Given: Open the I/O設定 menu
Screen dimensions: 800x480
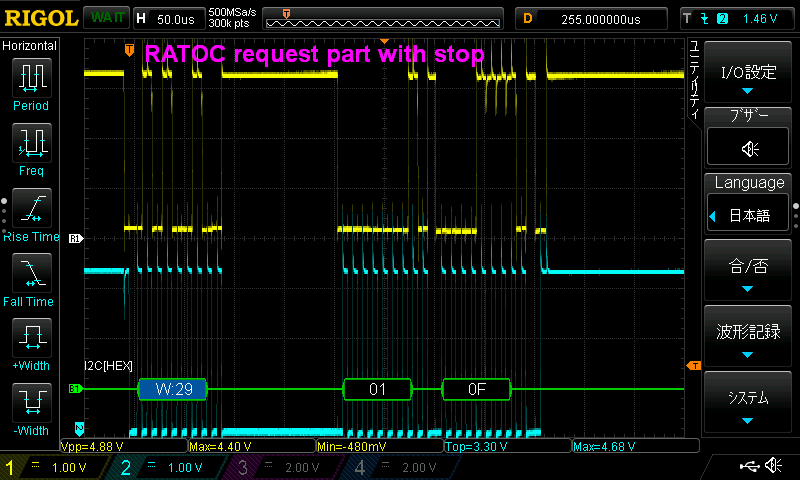Looking at the screenshot, I should click(x=748, y=73).
